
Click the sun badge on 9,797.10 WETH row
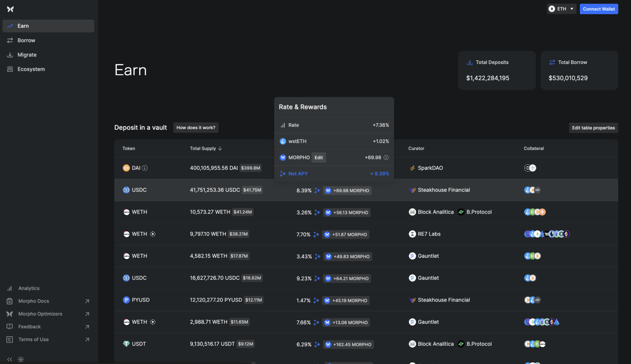click(x=153, y=234)
